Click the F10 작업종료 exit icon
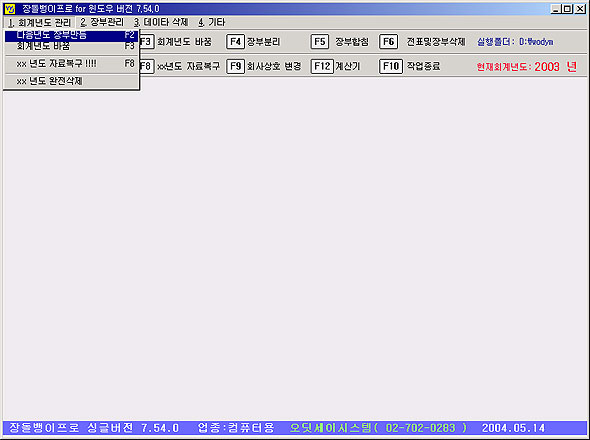Image resolution: width=590 pixels, height=440 pixels. 391,66
